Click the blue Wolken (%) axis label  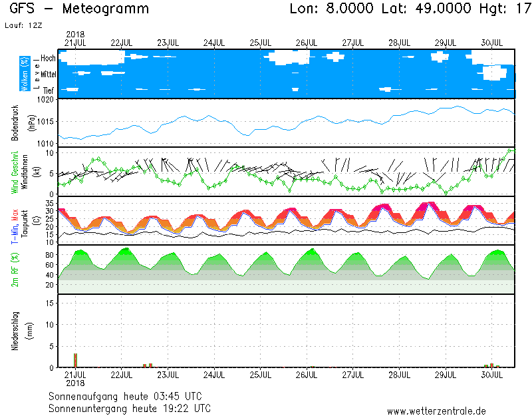[25, 74]
